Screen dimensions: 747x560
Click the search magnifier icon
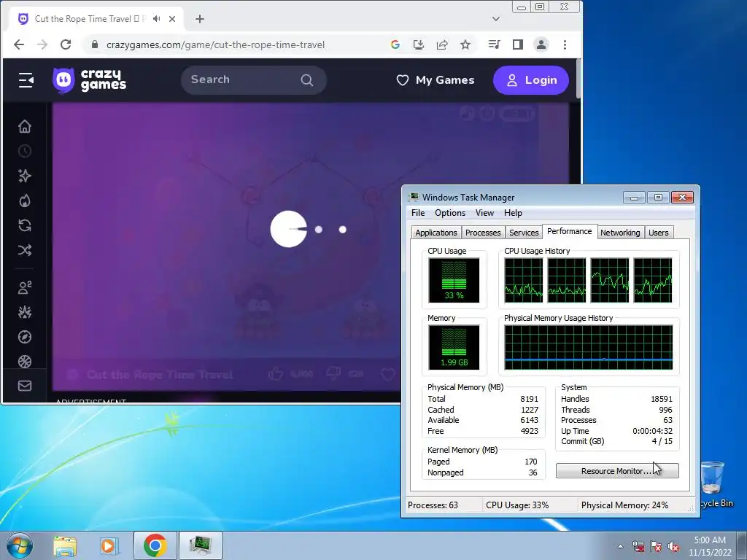(307, 80)
